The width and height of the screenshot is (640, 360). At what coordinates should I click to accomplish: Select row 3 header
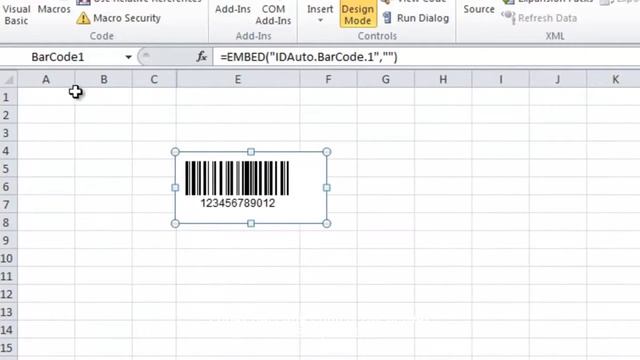pos(9,133)
